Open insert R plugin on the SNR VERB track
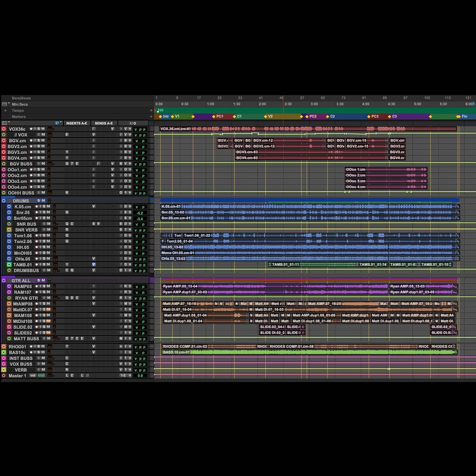Image resolution: width=476 pixels, height=476 pixels. (x=67, y=230)
